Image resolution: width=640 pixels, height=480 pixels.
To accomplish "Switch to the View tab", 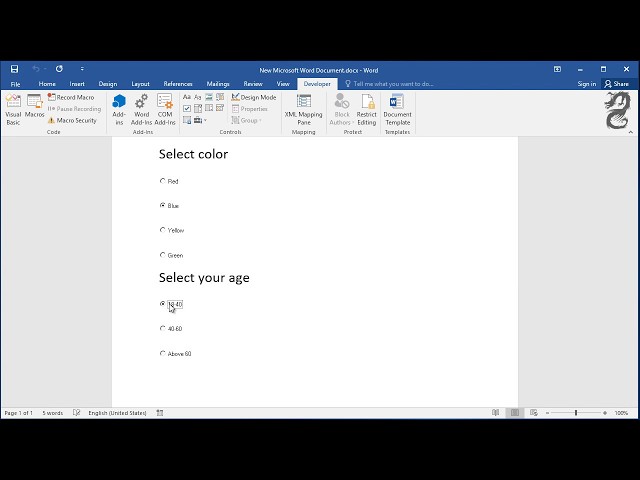I will coord(283,84).
